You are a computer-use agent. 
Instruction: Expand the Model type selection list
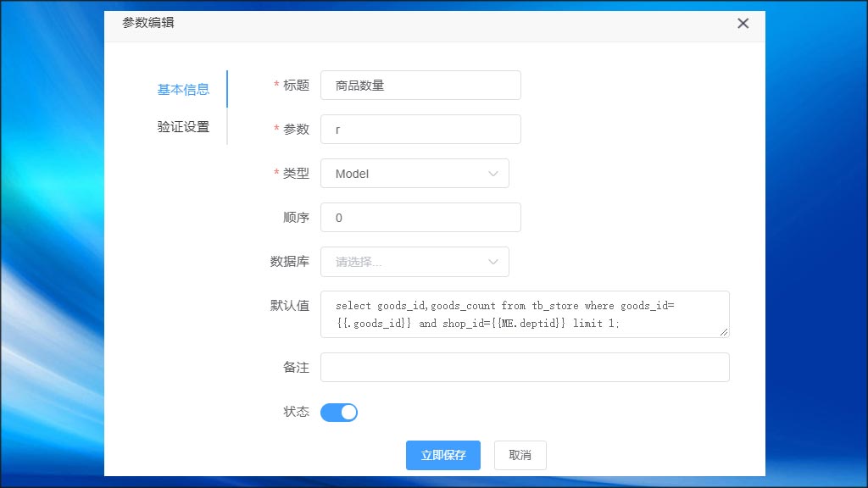[415, 173]
